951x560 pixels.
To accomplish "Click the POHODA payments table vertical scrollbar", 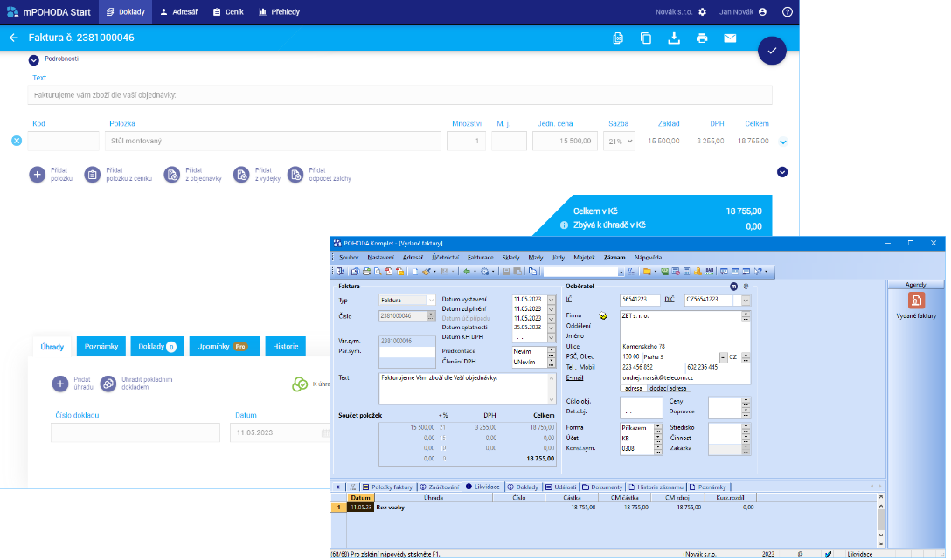I will pyautogui.click(x=881, y=520).
